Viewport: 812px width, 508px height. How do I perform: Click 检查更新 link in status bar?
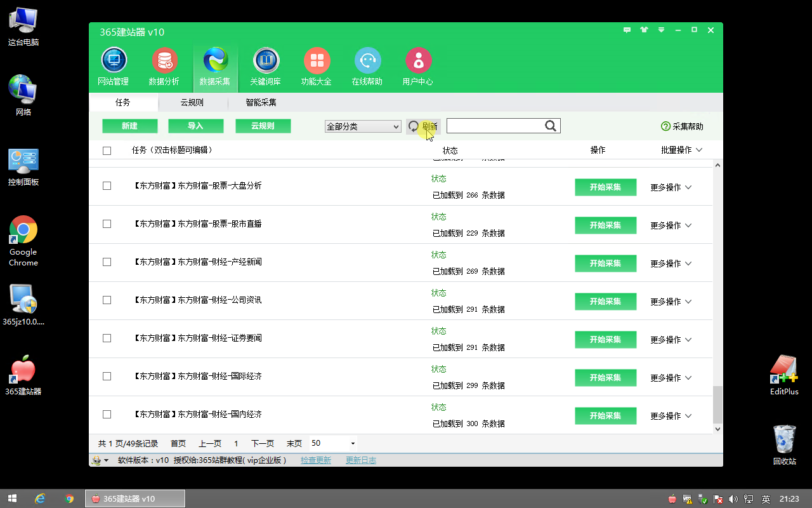coord(316,460)
